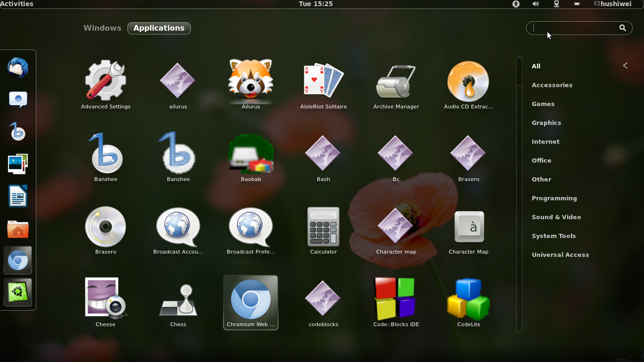The width and height of the screenshot is (644, 362).
Task: Launch Chromium Web Browser from grid
Action: click(251, 303)
